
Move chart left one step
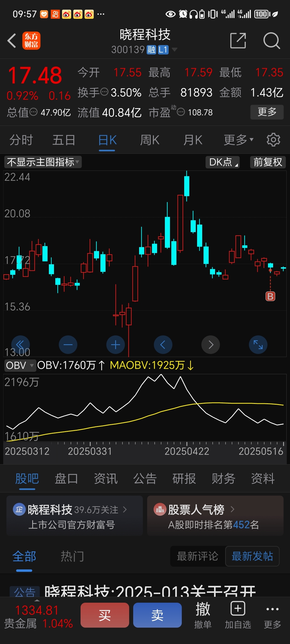163,345
